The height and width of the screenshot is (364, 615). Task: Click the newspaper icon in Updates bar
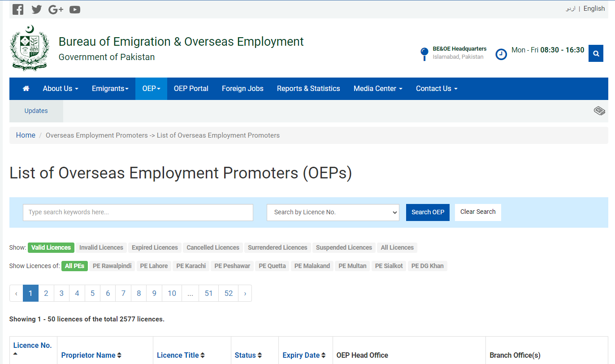pyautogui.click(x=599, y=111)
